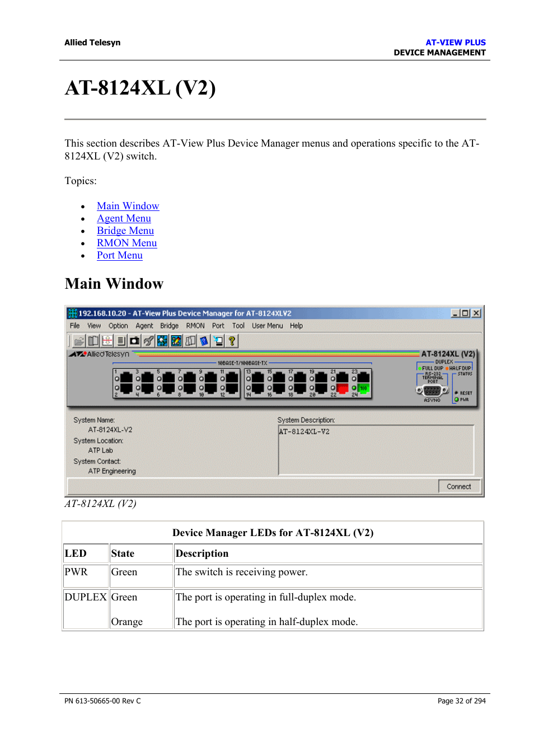Select port 1 on the switch panel
This screenshot has height=756, width=534.
pos(127,378)
